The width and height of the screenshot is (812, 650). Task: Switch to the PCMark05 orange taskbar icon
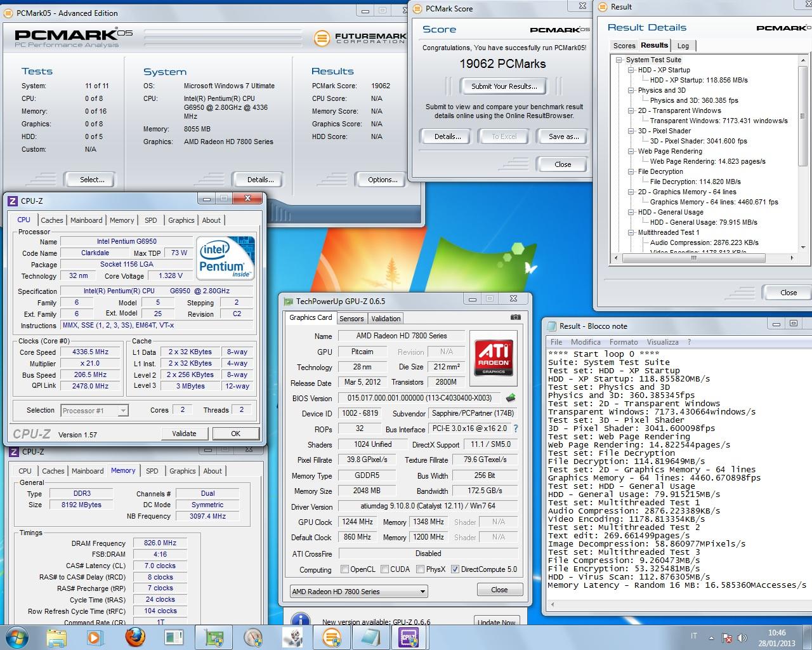(x=331, y=637)
